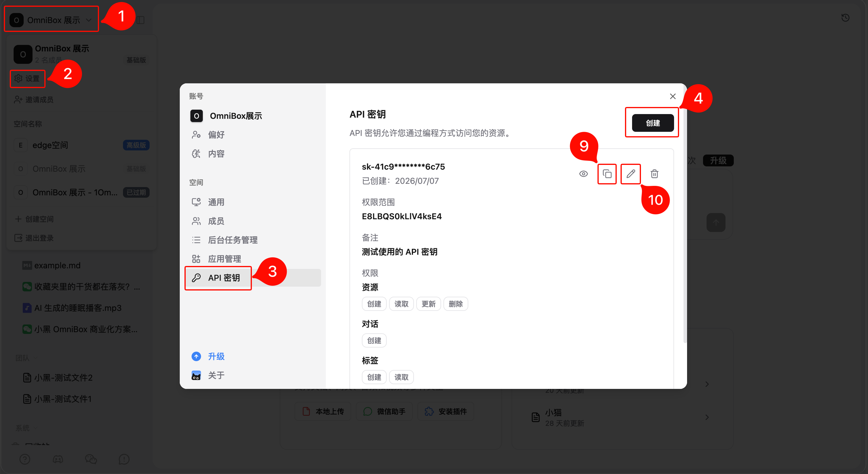Collapse the 系统 section
The height and width of the screenshot is (474, 868).
point(26,428)
